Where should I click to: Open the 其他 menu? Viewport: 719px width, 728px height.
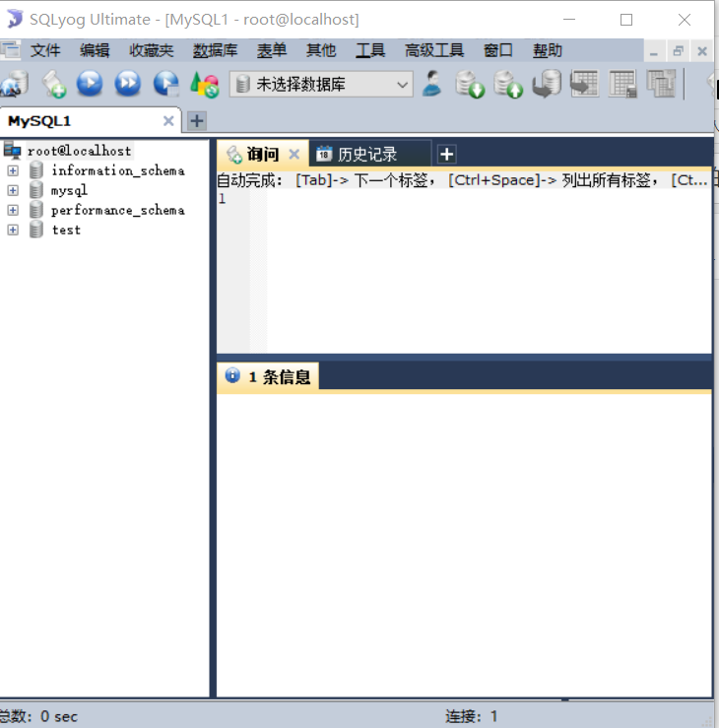321,50
